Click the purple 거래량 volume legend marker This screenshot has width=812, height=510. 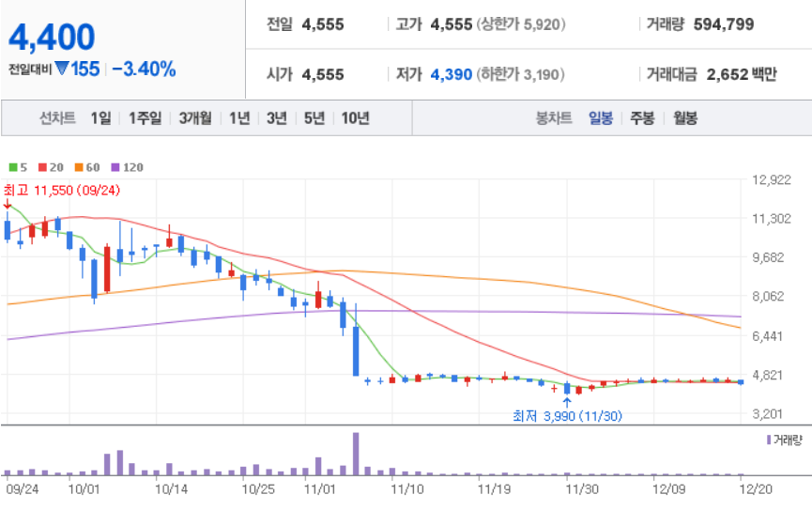[769, 440]
